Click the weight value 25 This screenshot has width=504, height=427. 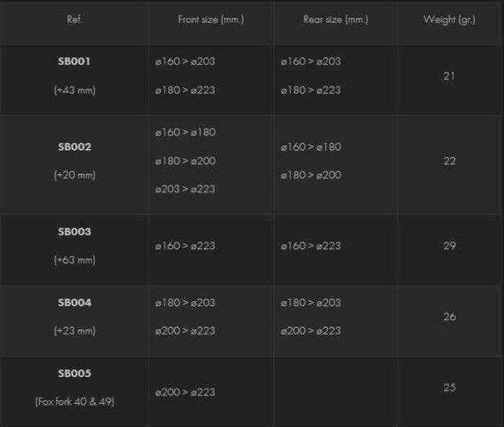click(x=449, y=387)
